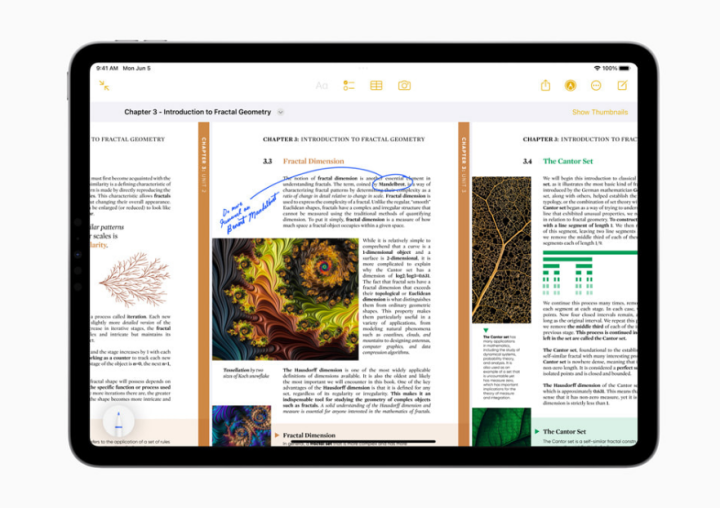Select the Chapter 3 - Introduction to Fractal Geometry title
The height and width of the screenshot is (508, 720).
coord(197,112)
